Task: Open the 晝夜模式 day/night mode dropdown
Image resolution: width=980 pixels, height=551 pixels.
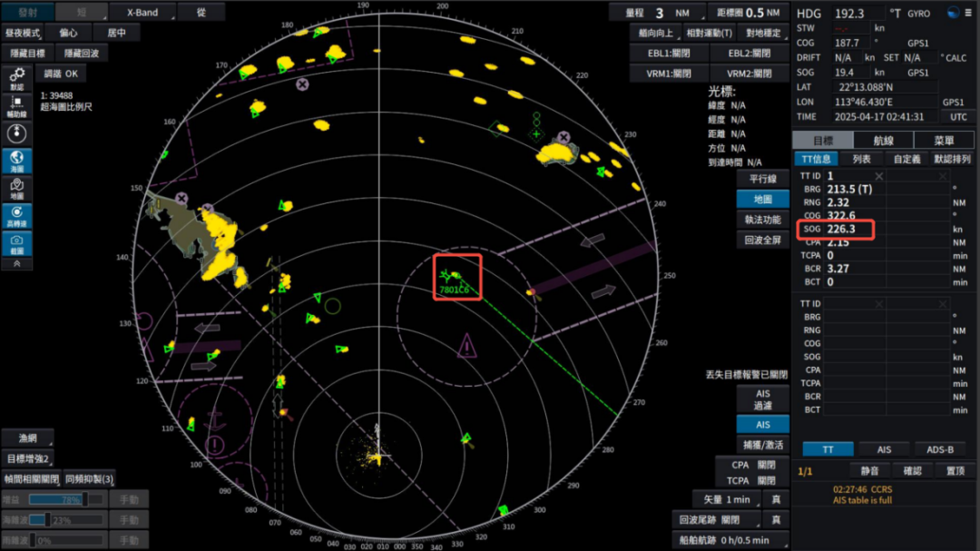Action: [x=23, y=34]
